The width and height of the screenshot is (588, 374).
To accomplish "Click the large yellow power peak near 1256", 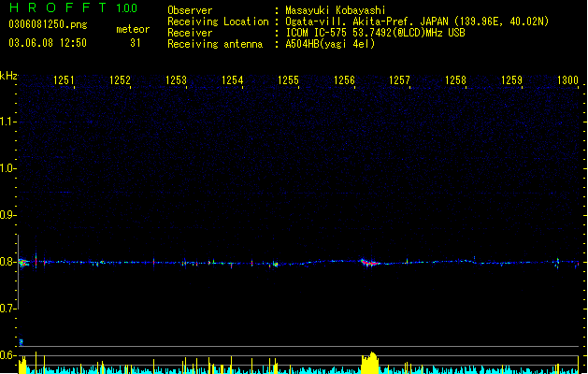I will [370, 363].
